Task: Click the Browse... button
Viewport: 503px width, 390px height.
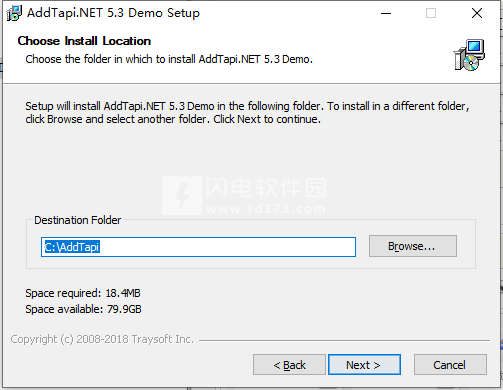Action: click(413, 246)
